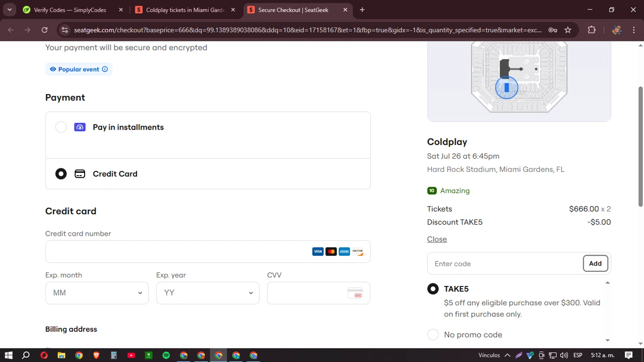
Task: Open a new browser tab
Action: pos(362,10)
